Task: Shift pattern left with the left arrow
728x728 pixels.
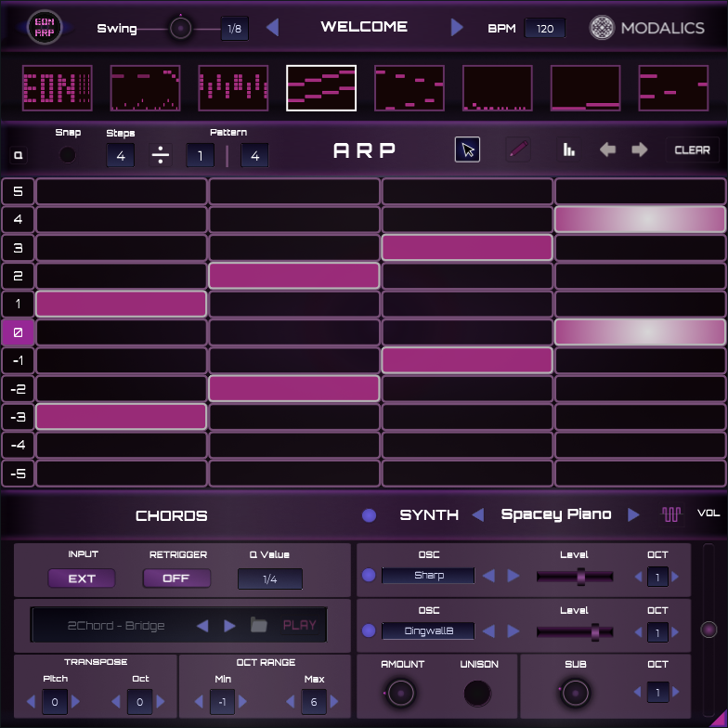Action: point(607,150)
